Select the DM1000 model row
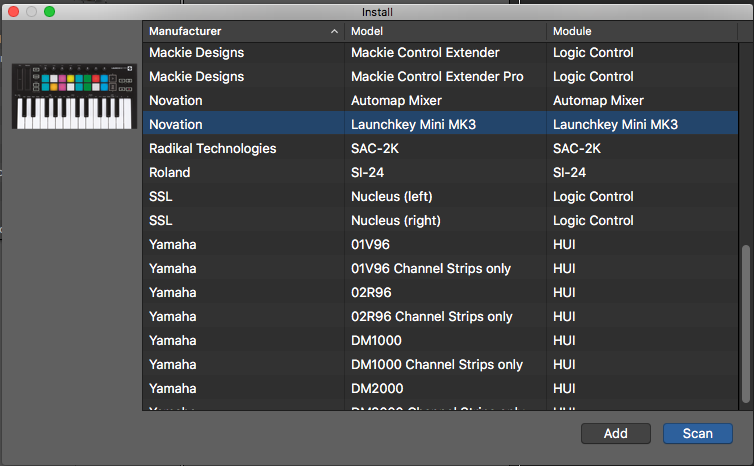The width and height of the screenshot is (754, 466). (440, 341)
